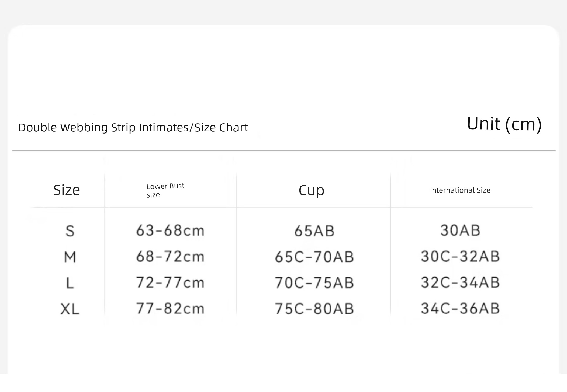Click the 72-77cm lower bust value
567x392 pixels.
[x=170, y=282]
